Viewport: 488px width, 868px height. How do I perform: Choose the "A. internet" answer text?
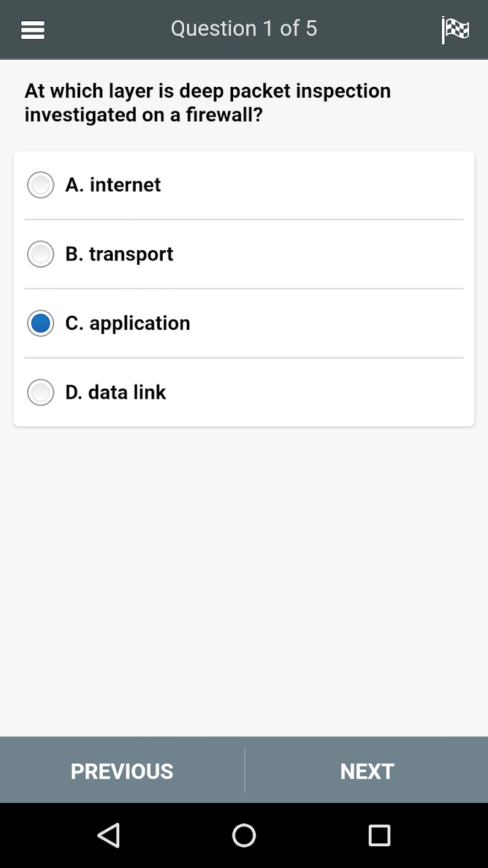click(x=113, y=184)
